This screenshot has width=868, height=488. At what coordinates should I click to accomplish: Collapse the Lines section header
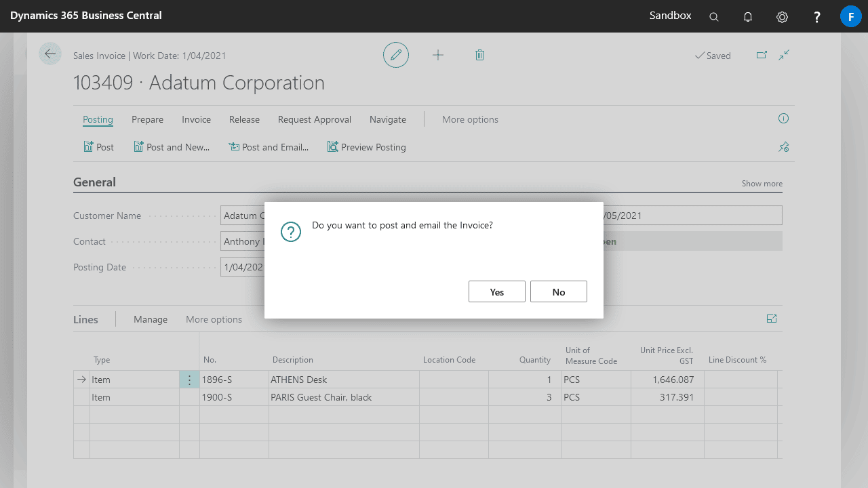pyautogui.click(x=85, y=319)
